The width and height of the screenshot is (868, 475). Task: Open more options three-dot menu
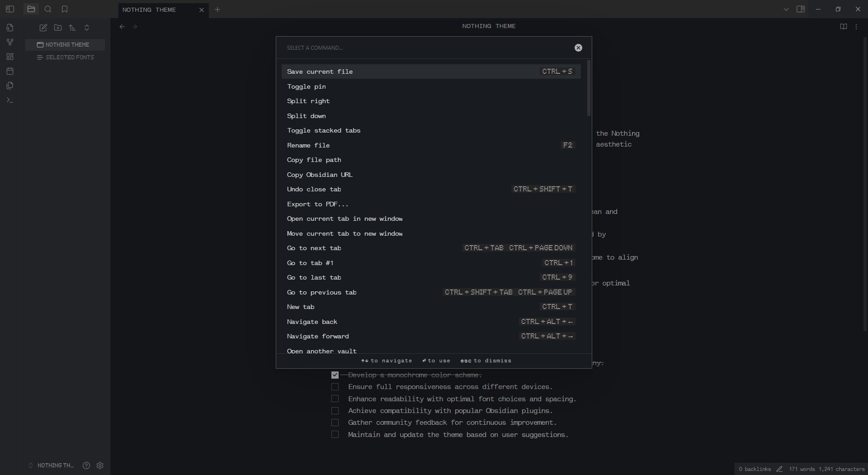pos(856,27)
